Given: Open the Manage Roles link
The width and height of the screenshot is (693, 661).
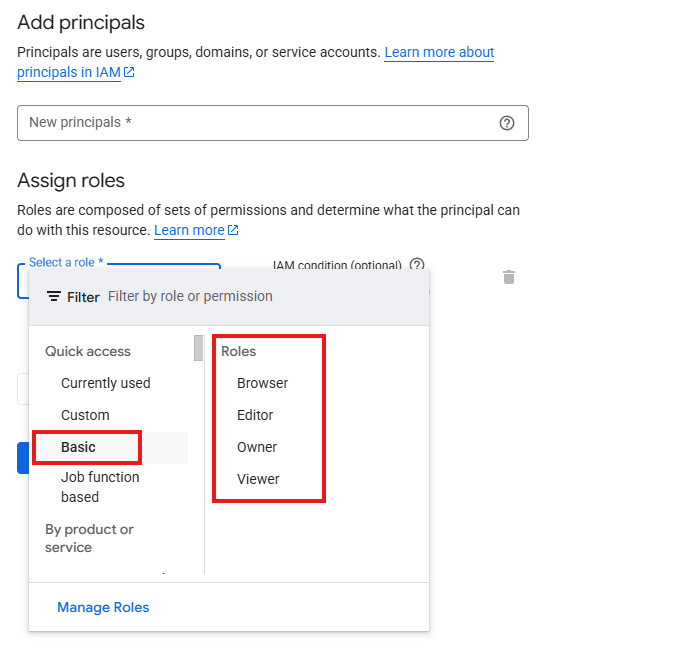Looking at the screenshot, I should (103, 607).
